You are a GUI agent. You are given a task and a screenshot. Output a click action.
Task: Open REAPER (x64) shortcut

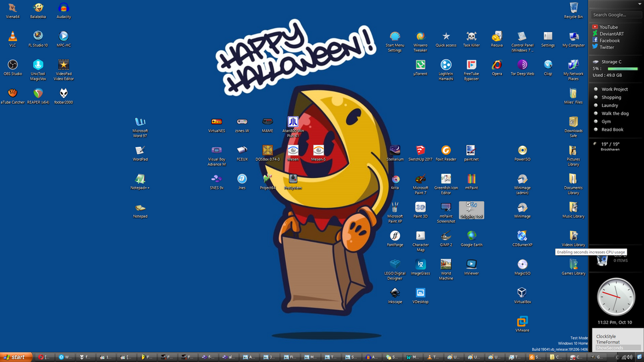(x=38, y=96)
